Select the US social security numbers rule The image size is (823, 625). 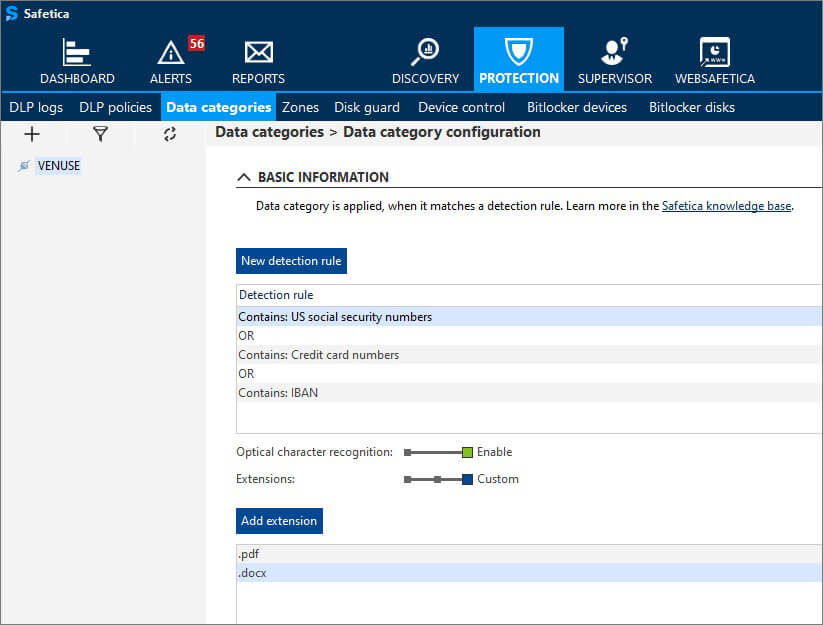click(529, 316)
